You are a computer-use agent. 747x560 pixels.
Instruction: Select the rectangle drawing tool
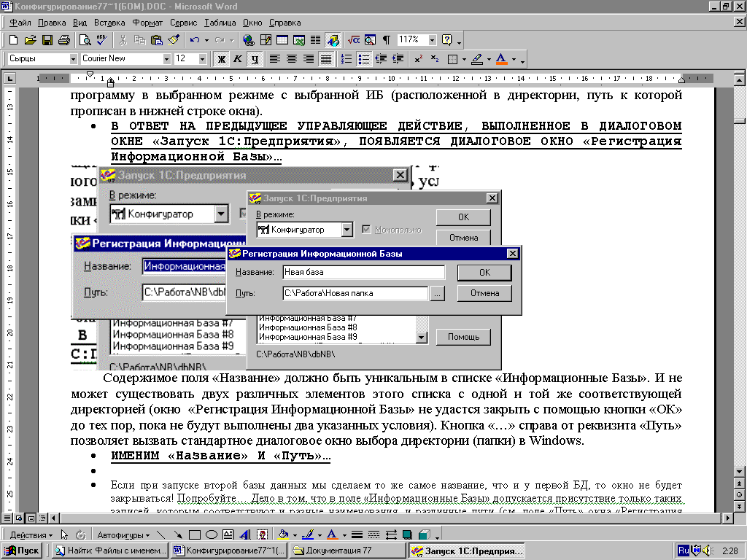click(194, 534)
